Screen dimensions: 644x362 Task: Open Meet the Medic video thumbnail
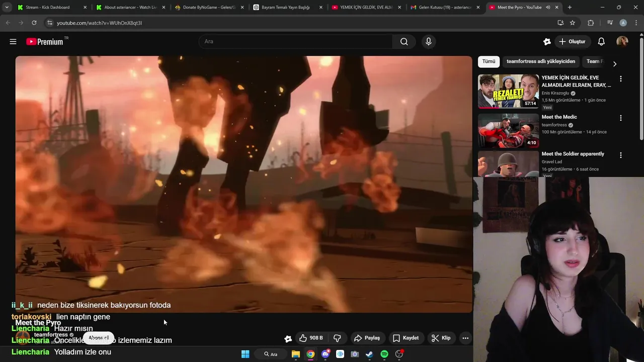(x=508, y=130)
